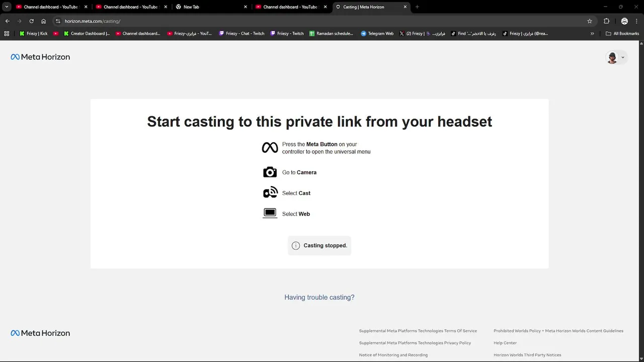Open the Friezy (@rea... TikTok bookmark
644x362 pixels.
525,34
